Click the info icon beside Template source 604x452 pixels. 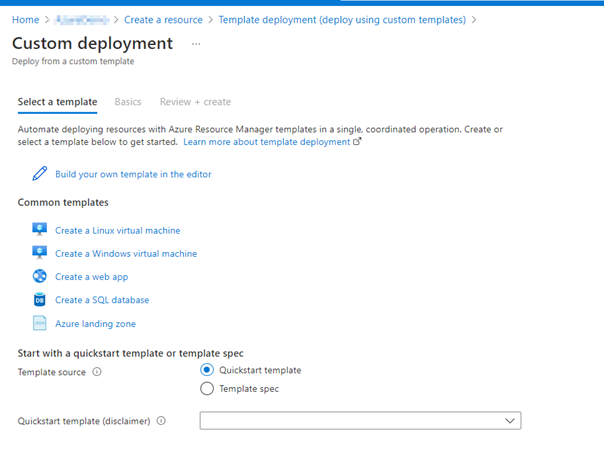point(97,372)
